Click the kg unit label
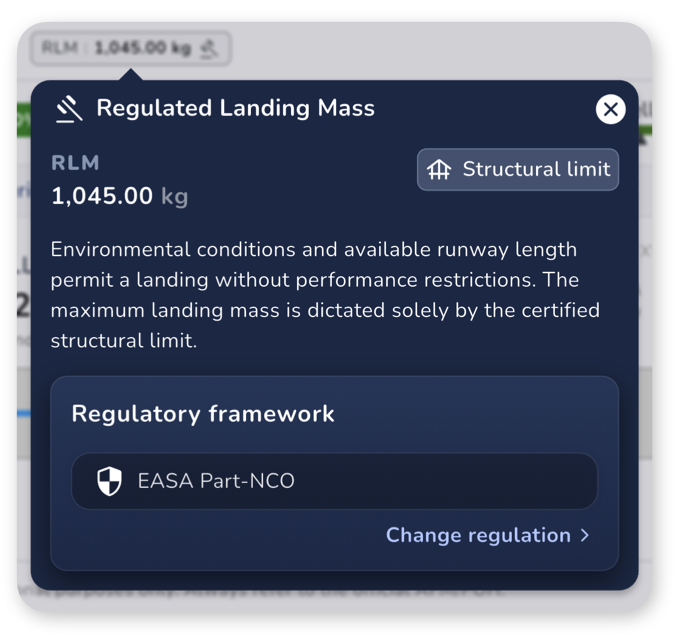This screenshot has height=644, width=679. click(175, 197)
